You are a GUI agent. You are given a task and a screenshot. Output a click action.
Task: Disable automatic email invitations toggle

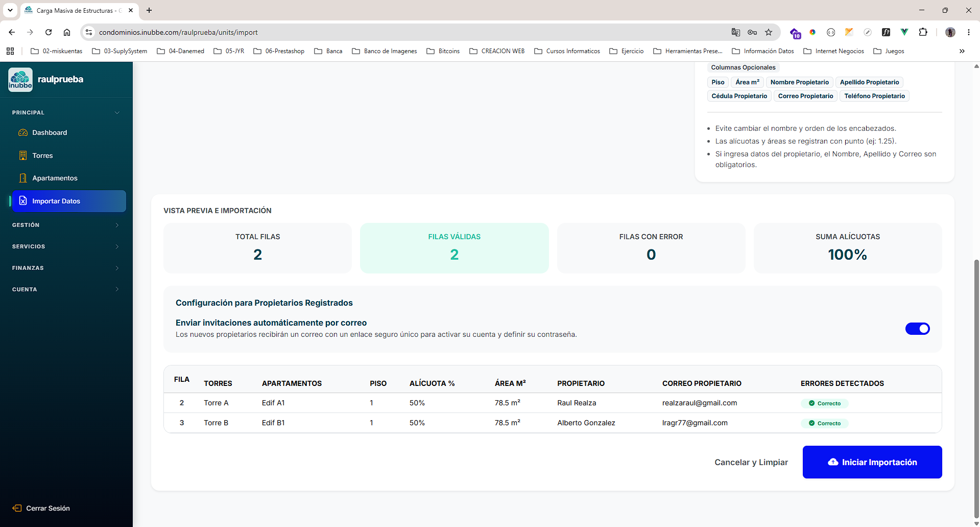point(917,329)
